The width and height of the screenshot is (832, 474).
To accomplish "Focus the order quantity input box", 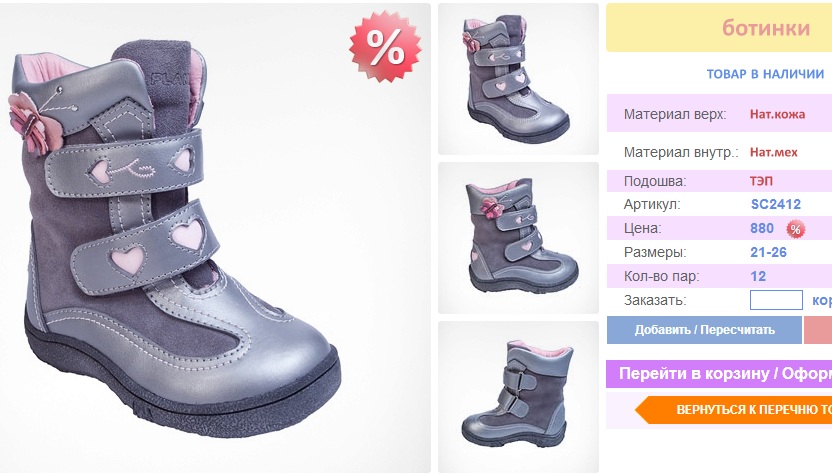I will click(776, 300).
